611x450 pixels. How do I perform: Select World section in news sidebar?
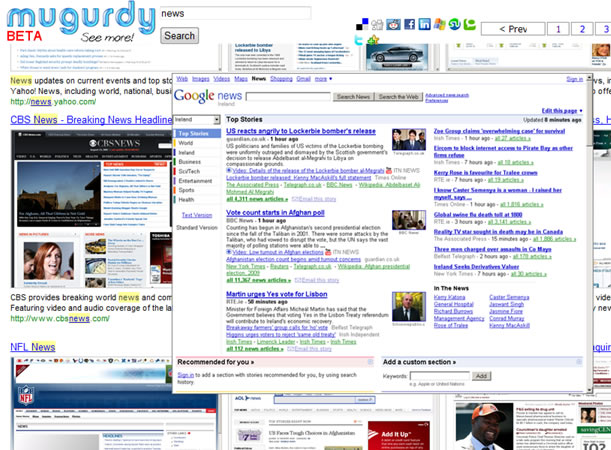pos(185,143)
